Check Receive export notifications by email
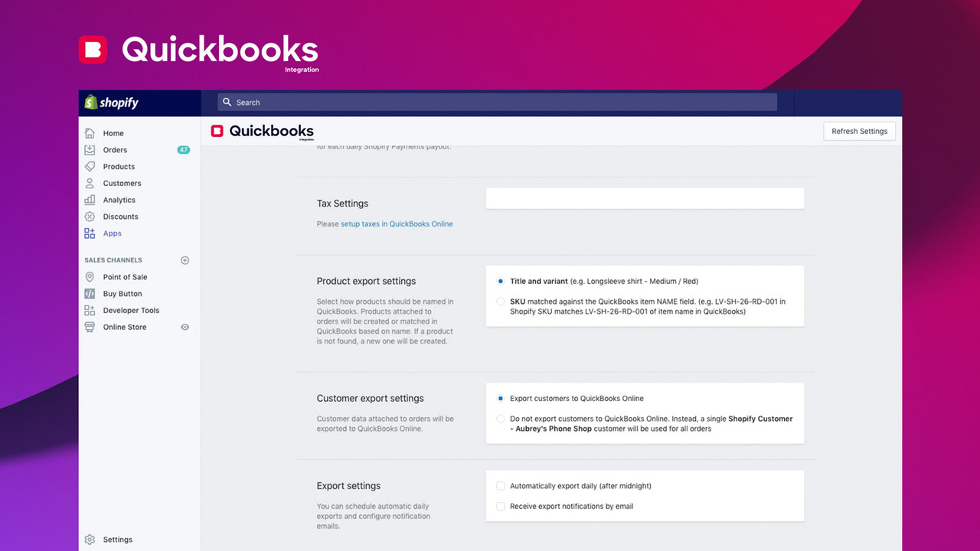The height and width of the screenshot is (551, 980). [x=500, y=506]
